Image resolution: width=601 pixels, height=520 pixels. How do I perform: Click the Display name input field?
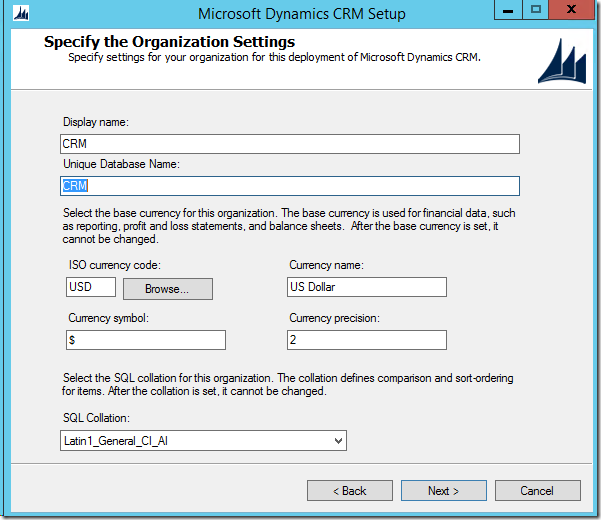coord(290,144)
